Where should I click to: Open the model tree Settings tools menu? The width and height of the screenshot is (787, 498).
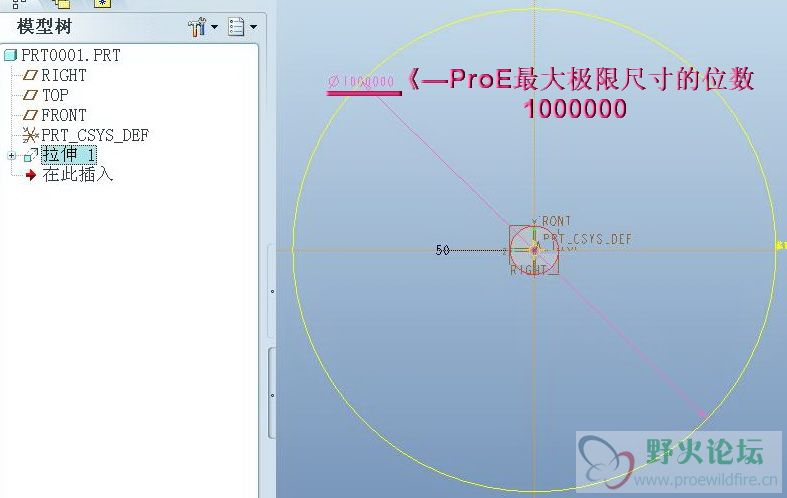coord(202,27)
